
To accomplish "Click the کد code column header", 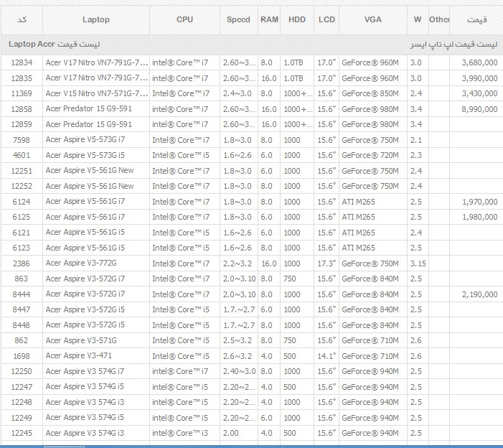I will (22, 19).
